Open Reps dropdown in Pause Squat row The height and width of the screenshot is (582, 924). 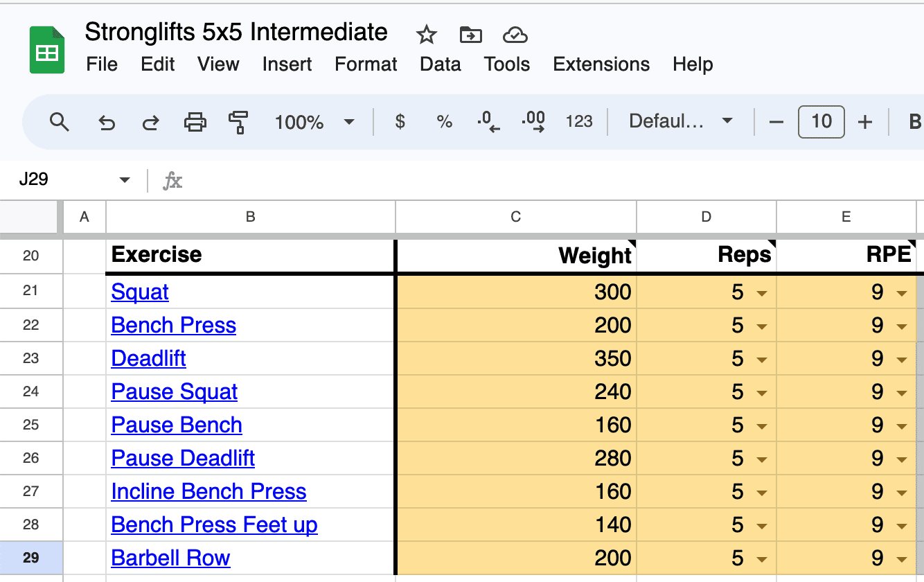762,394
